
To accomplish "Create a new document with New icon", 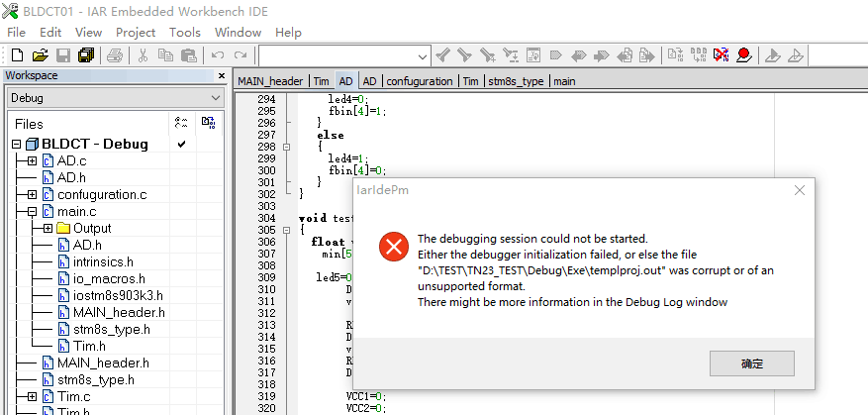I will coord(17,55).
